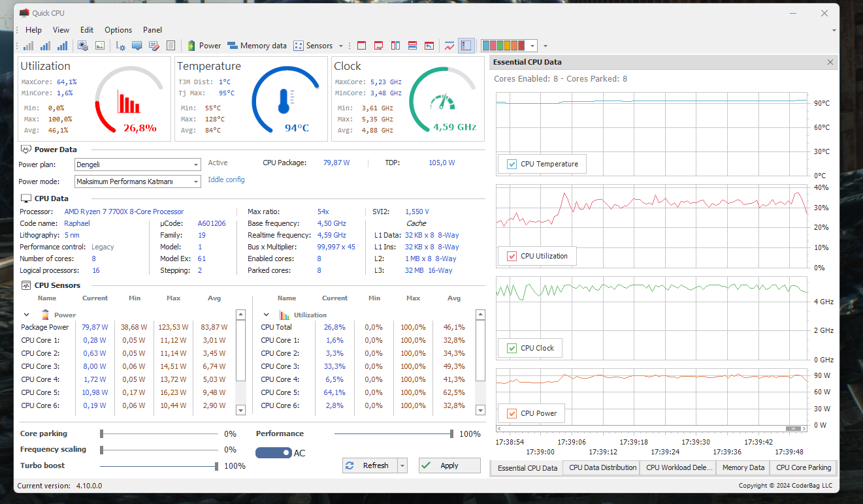Open the View menu

click(61, 30)
